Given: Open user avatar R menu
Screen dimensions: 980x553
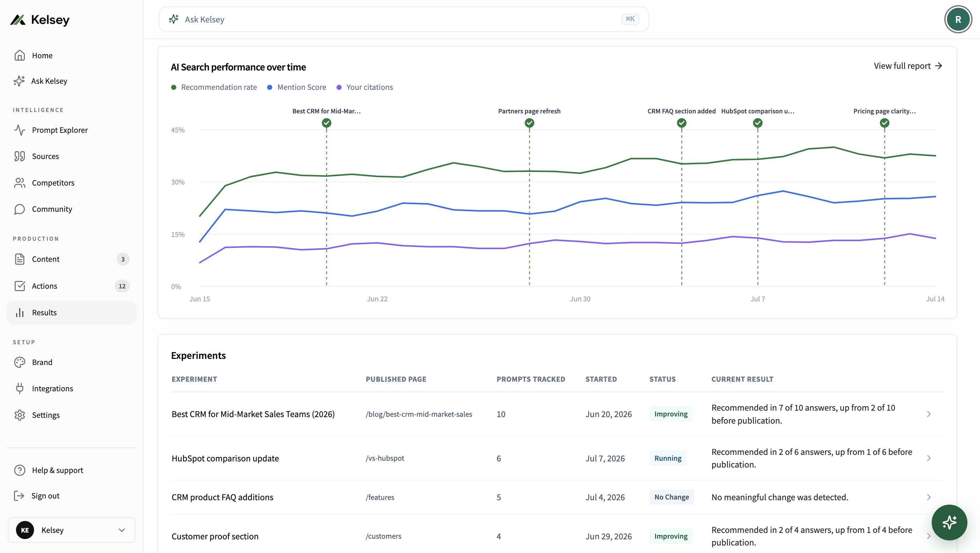Looking at the screenshot, I should point(958,19).
